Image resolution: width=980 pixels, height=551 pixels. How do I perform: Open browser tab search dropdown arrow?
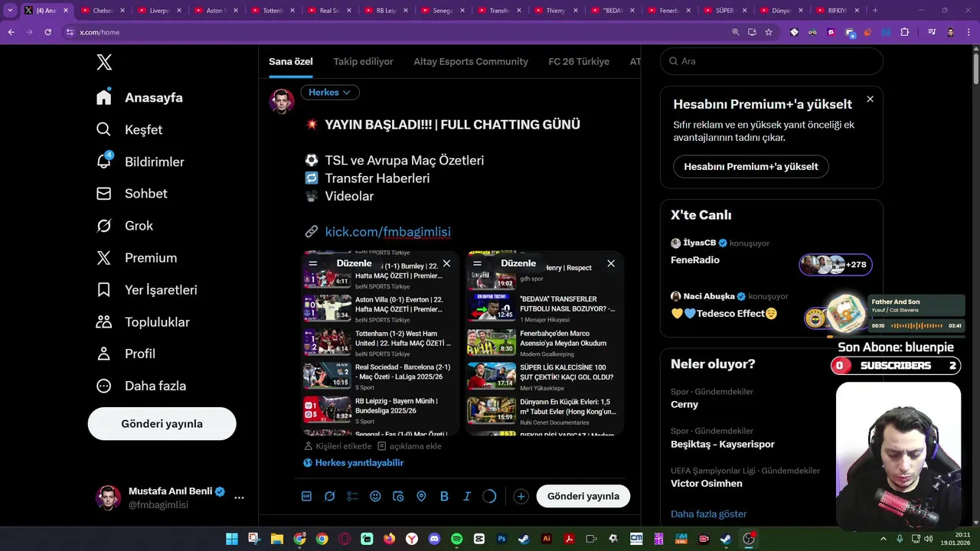(10, 11)
